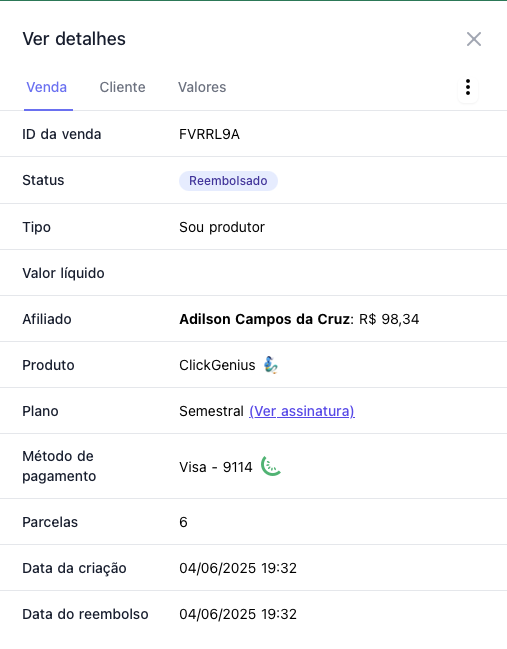Click the Parcelas value 6
This screenshot has width=507, height=649.
(x=183, y=522)
